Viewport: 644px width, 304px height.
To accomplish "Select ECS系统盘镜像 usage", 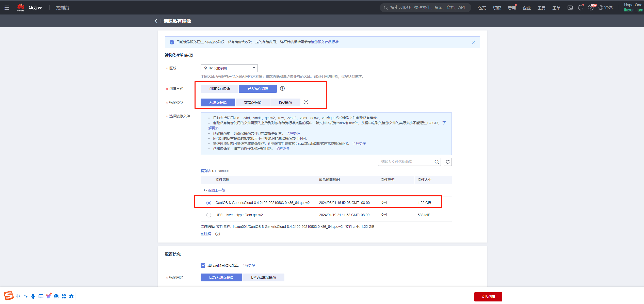I will point(221,277).
